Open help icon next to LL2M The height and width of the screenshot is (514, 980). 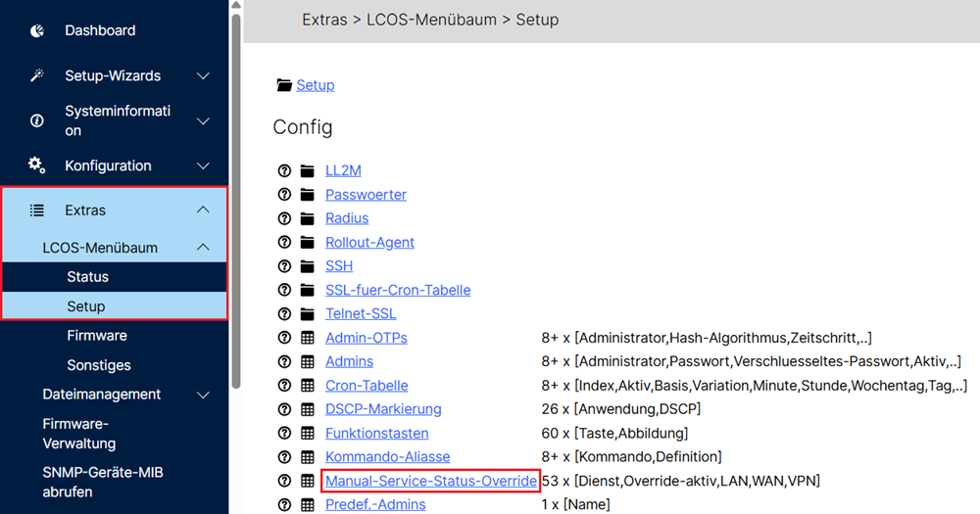285,170
